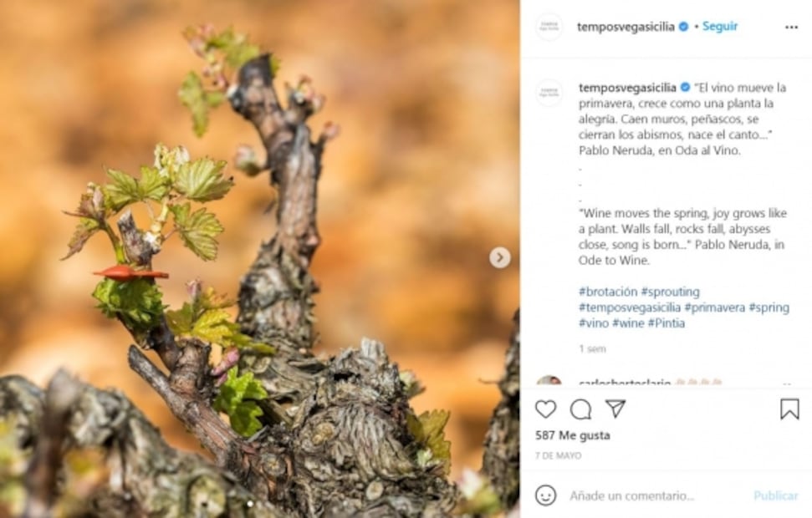Image resolution: width=812 pixels, height=518 pixels.
Task: Like the post with the heart icon
Action: [x=545, y=409]
